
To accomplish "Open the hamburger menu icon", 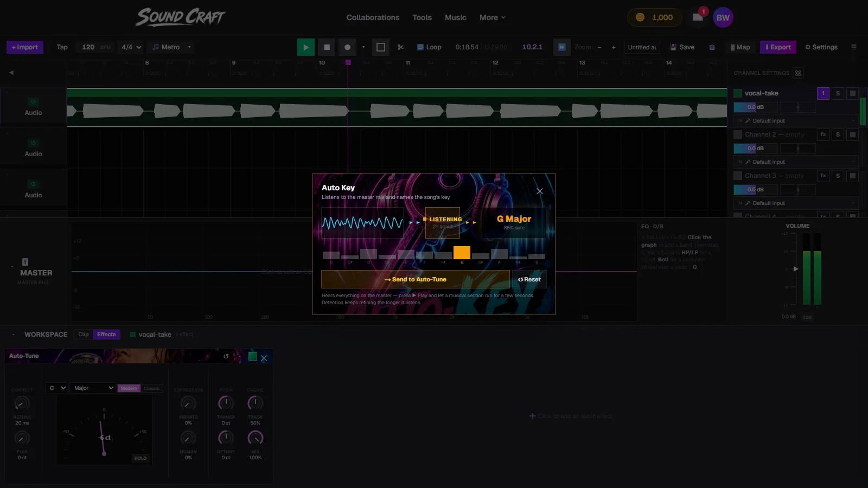I will [854, 47].
